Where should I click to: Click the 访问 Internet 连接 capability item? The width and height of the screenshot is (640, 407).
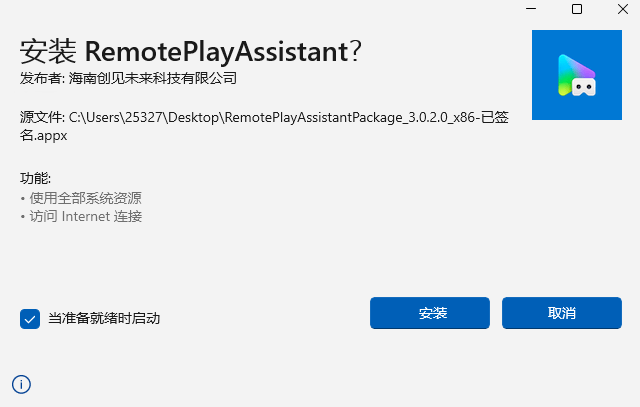point(84,216)
